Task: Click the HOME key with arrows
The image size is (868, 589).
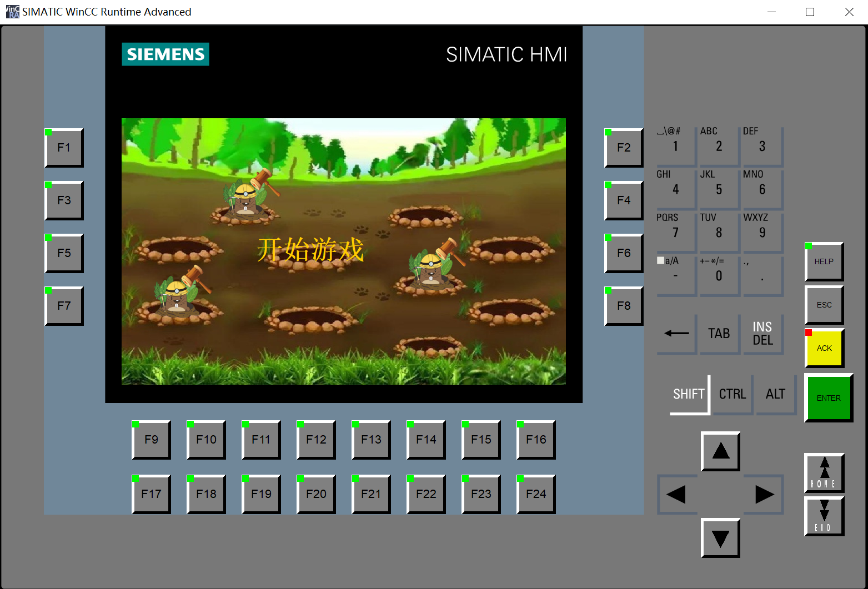Action: [x=824, y=472]
